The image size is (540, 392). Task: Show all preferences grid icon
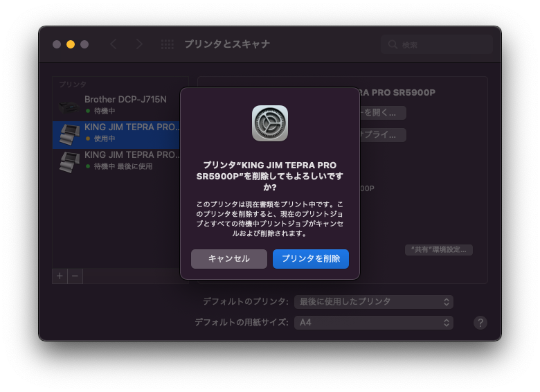tap(168, 44)
